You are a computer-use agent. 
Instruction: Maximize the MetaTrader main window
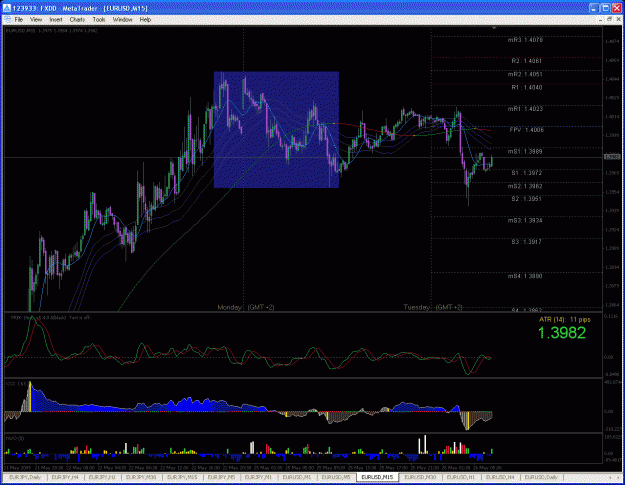click(605, 8)
